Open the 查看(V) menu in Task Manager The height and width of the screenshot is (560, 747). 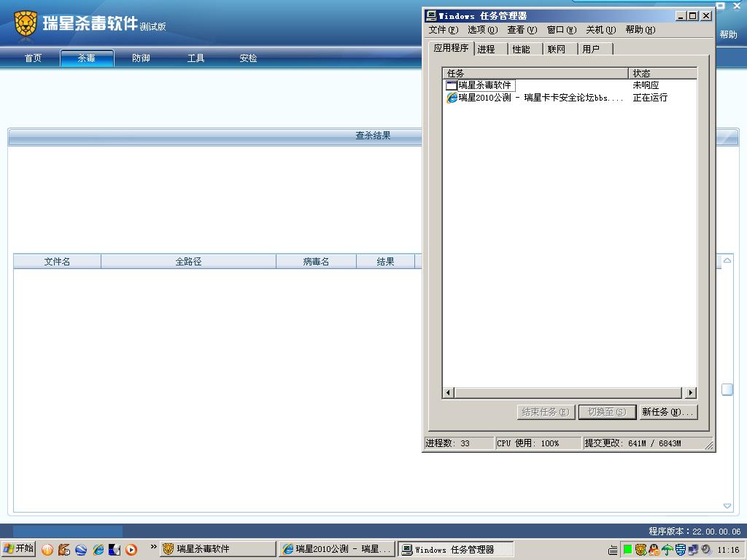coord(522,30)
